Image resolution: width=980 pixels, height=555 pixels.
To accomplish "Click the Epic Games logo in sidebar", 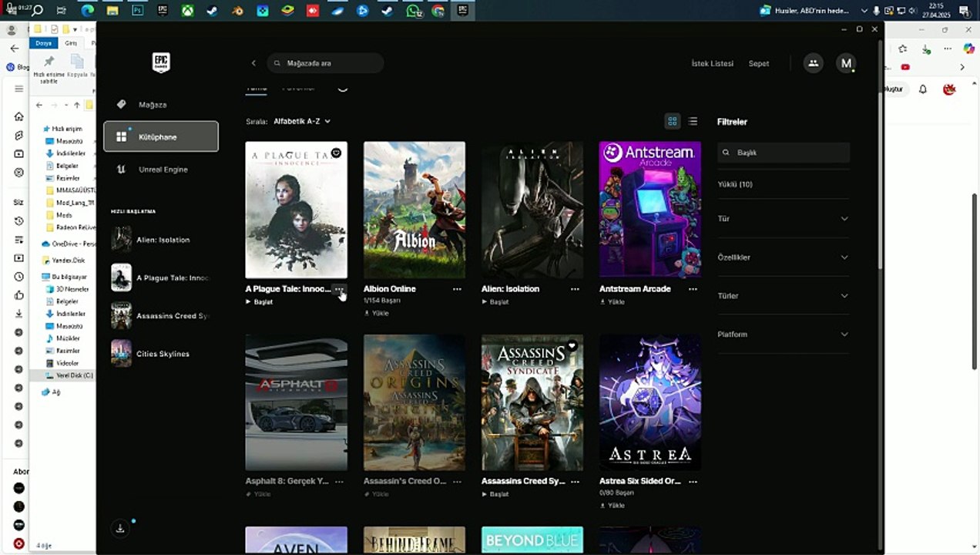I will tap(161, 62).
